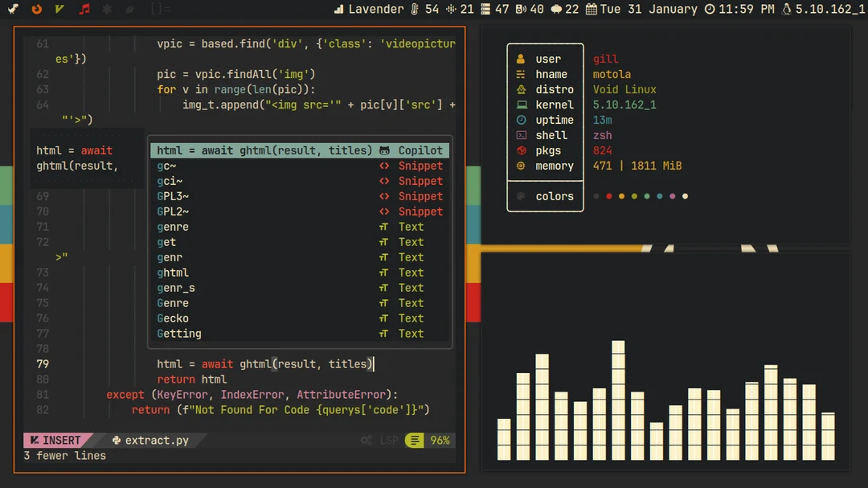The height and width of the screenshot is (488, 868).
Task: Click line number 79 in the editor gutter
Action: coord(42,363)
